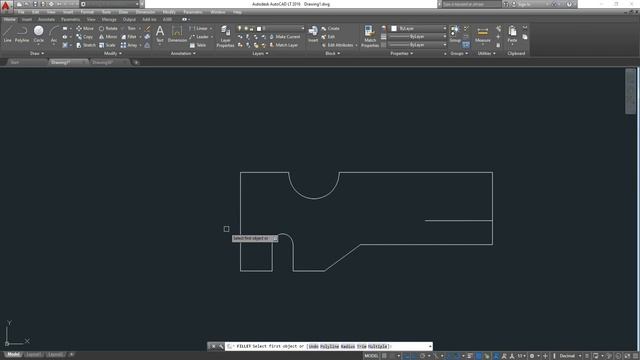Open the ByLayer color dropdown
This screenshot has height=360, width=640.
coord(418,29)
